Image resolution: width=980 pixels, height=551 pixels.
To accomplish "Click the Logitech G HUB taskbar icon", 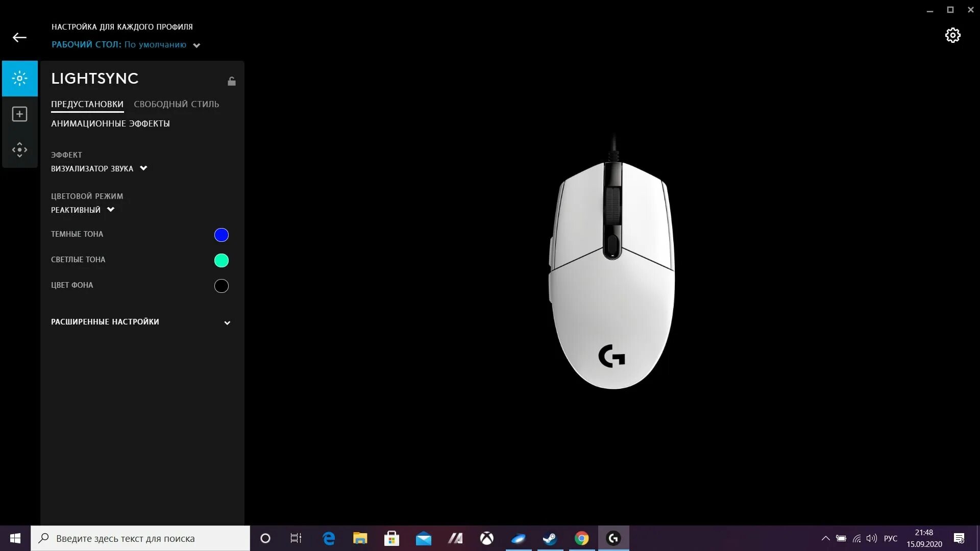I will click(613, 538).
